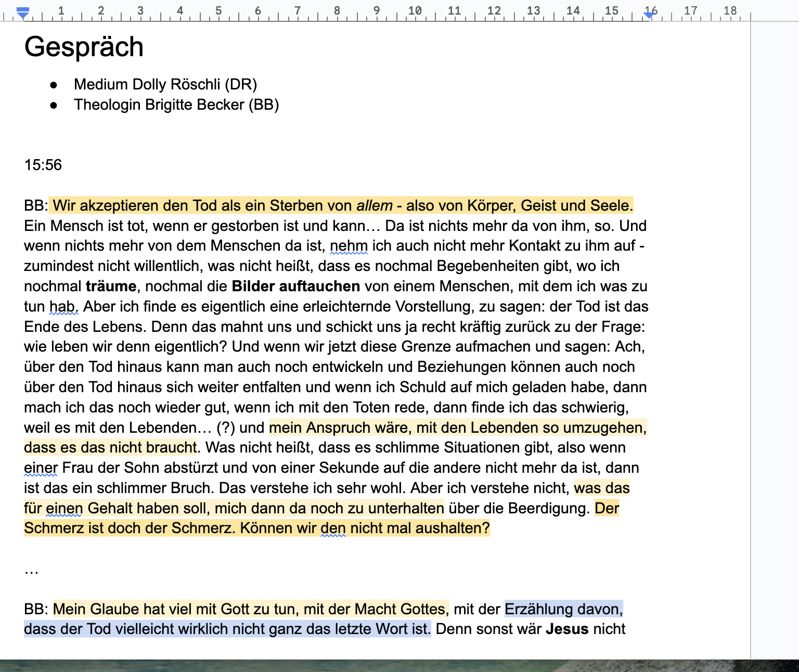The width and height of the screenshot is (799, 672).
Task: Click the standalone ellipsis line "…"
Action: pos(31,570)
